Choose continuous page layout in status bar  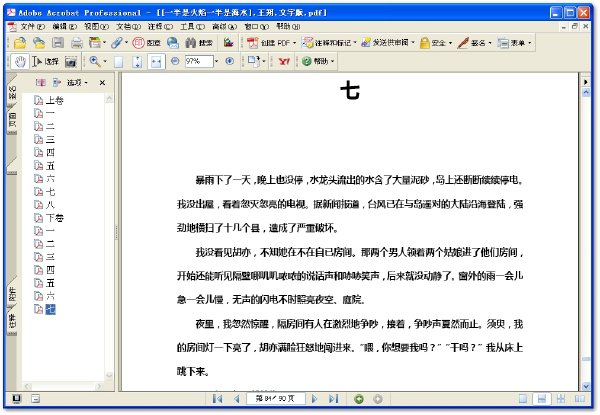coord(542,399)
